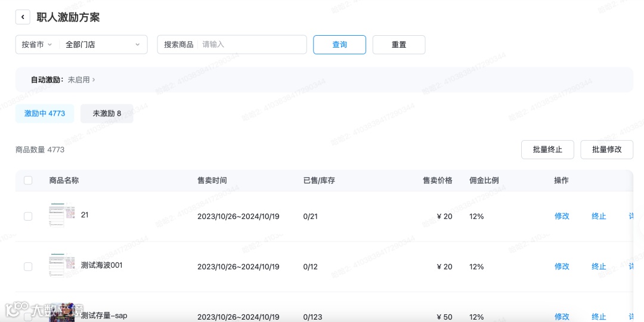This screenshot has width=644, height=322.
Task: Go back using the arrow icon
Action: 23,17
